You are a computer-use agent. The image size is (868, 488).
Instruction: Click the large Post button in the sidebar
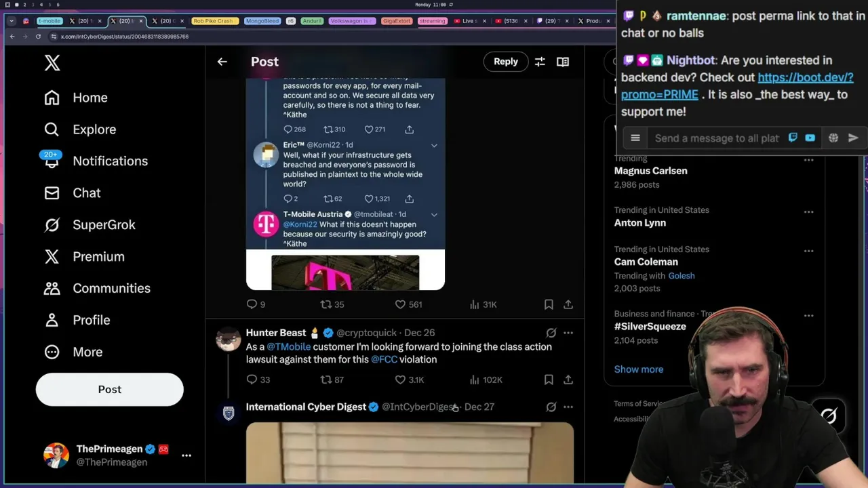[110, 390]
